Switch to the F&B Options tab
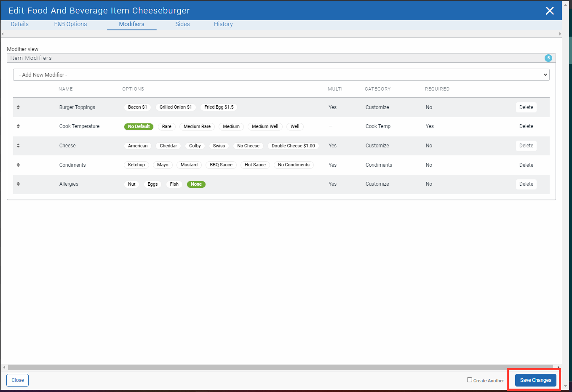 pyautogui.click(x=70, y=24)
